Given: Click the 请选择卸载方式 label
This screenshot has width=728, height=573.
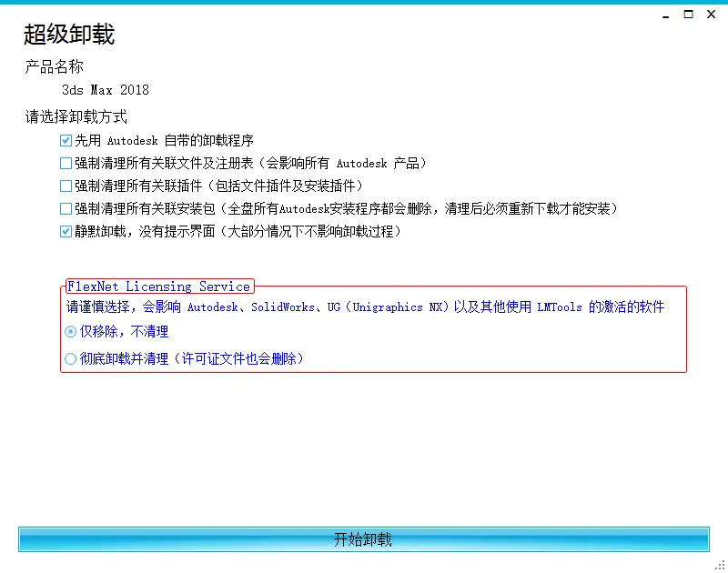Looking at the screenshot, I should pyautogui.click(x=76, y=117).
